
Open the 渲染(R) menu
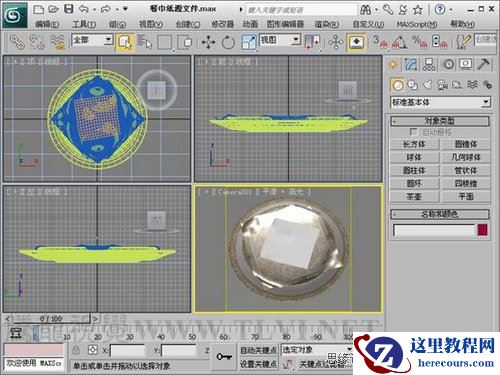coord(327,24)
